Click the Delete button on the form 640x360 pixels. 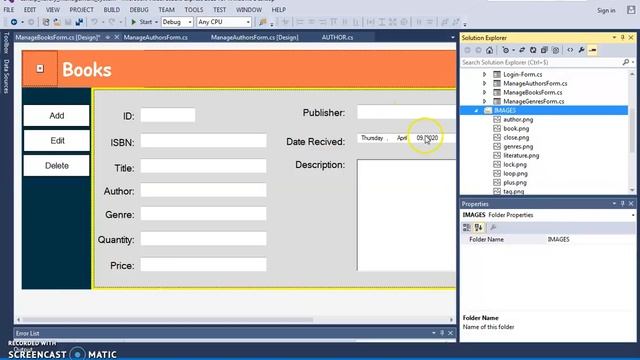57,166
